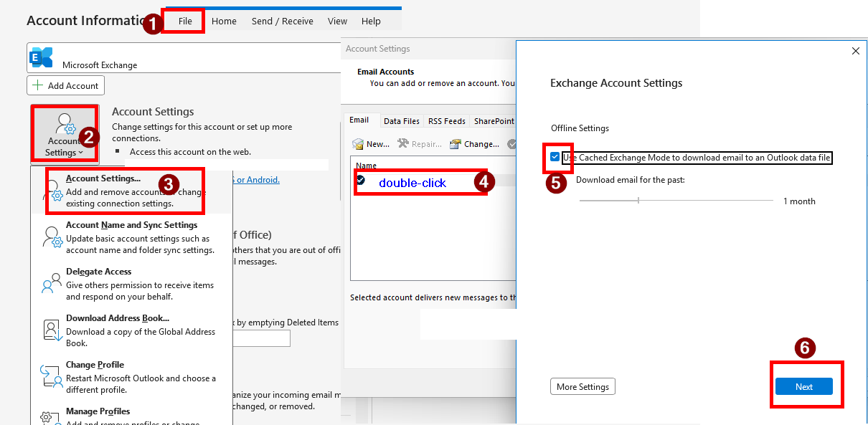Click the checkmark icon after Change...

coord(511,144)
